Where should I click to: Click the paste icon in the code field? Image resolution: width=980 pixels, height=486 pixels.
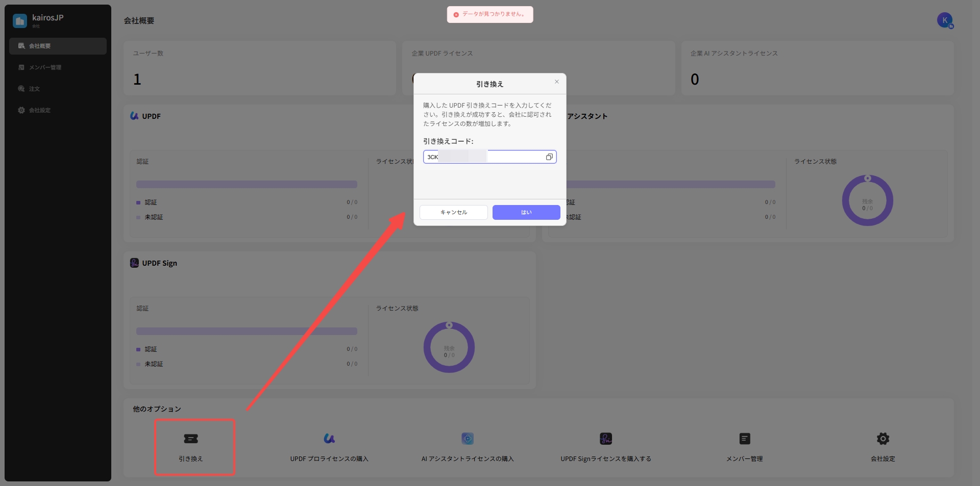click(549, 157)
